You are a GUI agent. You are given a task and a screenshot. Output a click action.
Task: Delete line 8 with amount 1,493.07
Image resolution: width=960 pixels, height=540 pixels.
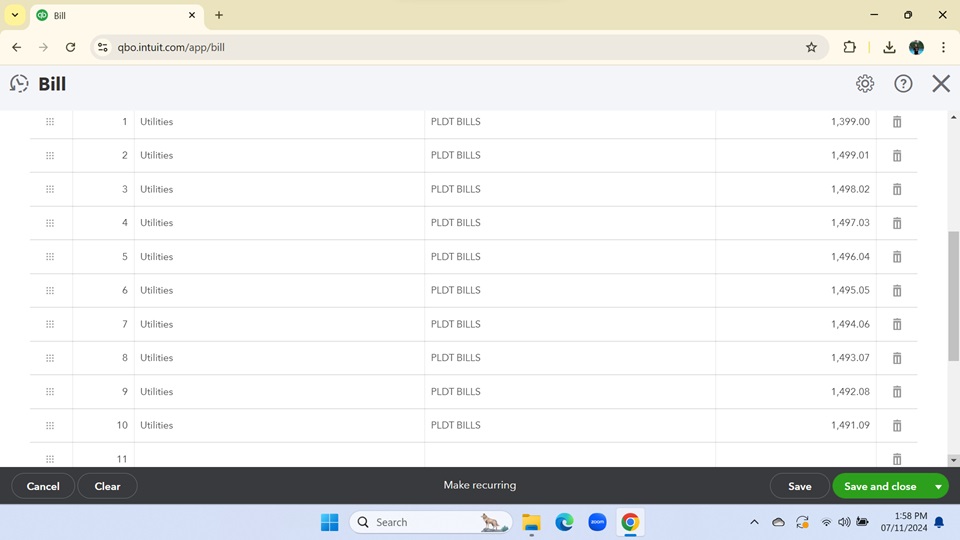pos(897,358)
